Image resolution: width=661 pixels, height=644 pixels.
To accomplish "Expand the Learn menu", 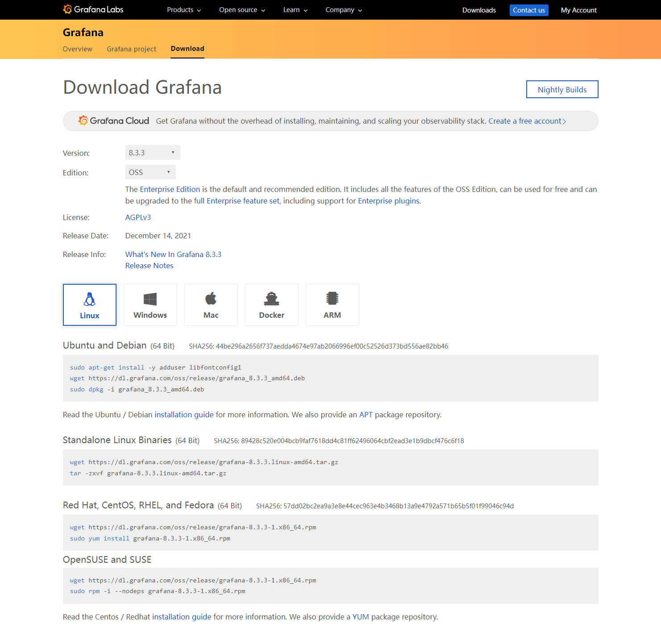I will pos(295,10).
